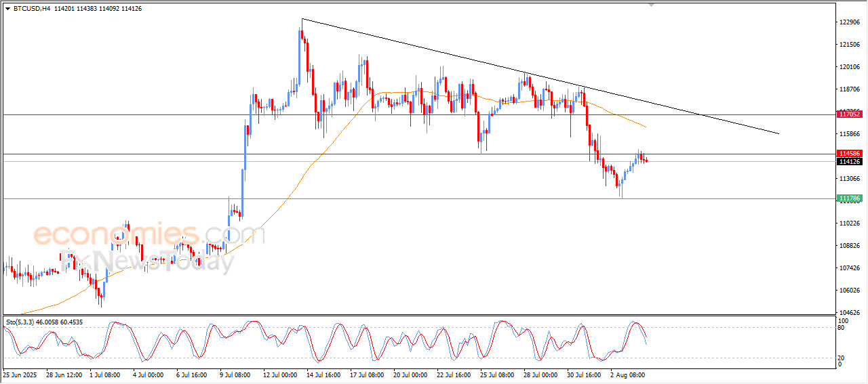The width and height of the screenshot is (868, 384).
Task: Click the 108826 price scale value
Action: [x=850, y=246]
